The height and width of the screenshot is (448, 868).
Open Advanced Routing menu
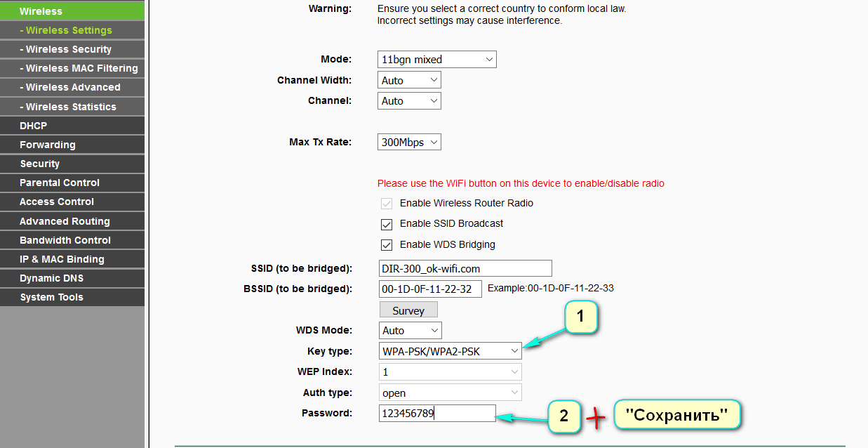(x=72, y=221)
